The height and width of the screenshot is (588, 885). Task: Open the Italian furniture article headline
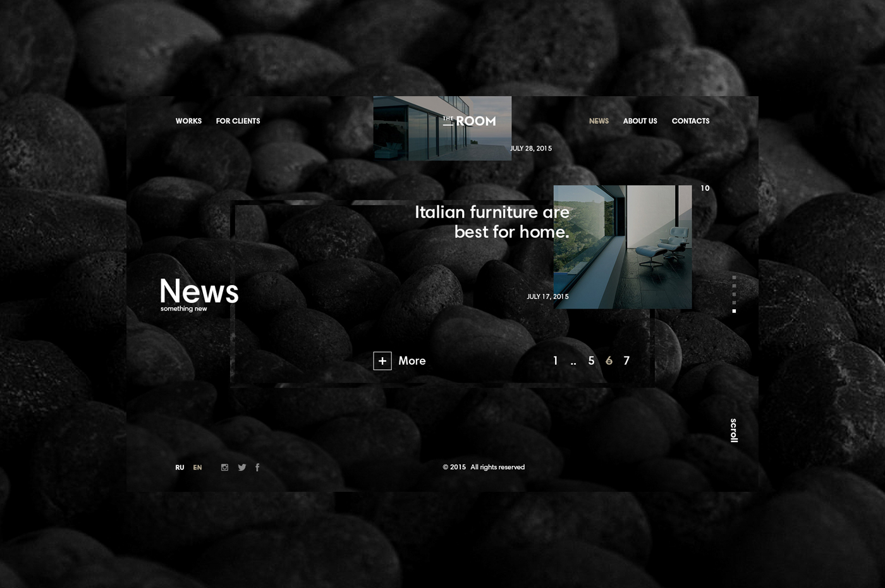(x=492, y=222)
